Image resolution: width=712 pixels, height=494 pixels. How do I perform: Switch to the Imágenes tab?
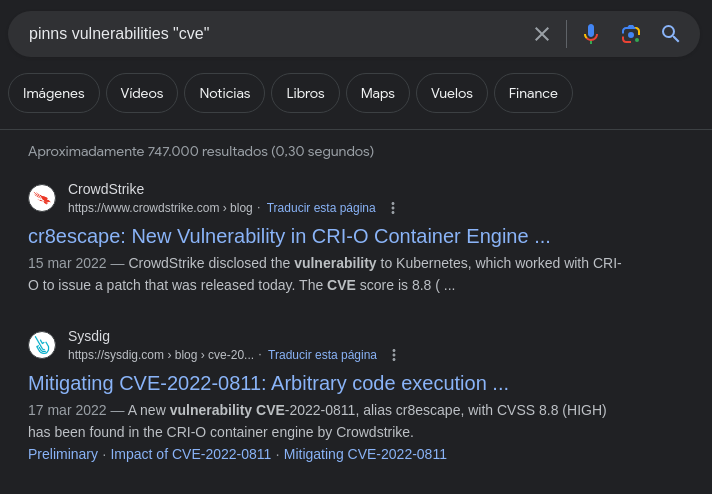point(54,93)
